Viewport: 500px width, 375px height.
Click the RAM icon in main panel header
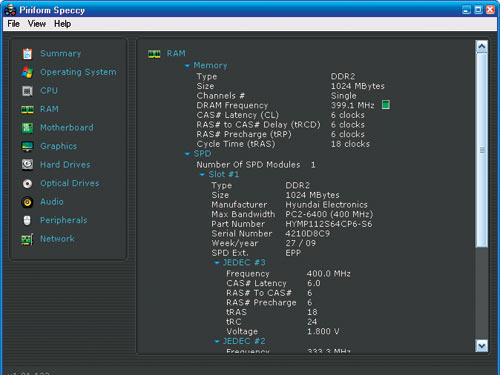pos(154,54)
